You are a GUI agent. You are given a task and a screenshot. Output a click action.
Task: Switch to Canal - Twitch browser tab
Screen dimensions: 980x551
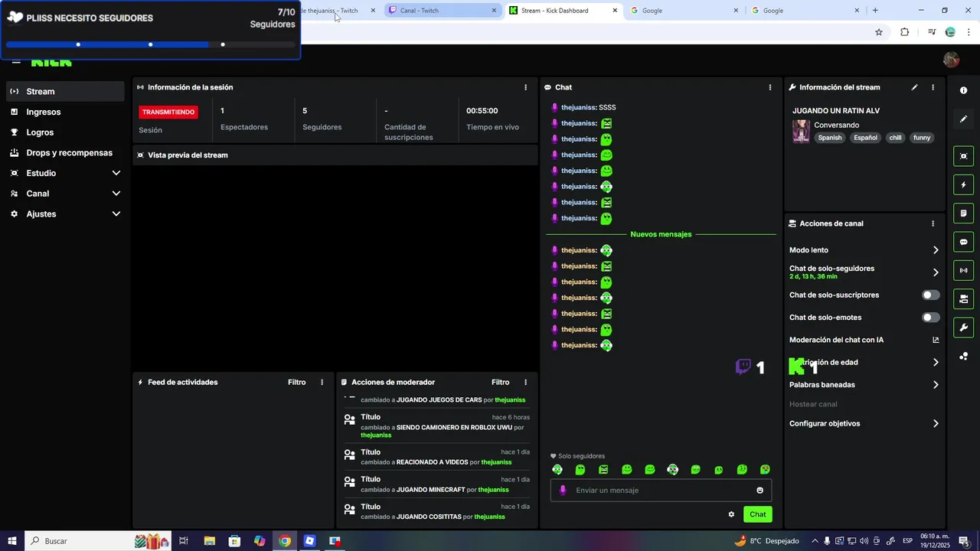pyautogui.click(x=442, y=11)
